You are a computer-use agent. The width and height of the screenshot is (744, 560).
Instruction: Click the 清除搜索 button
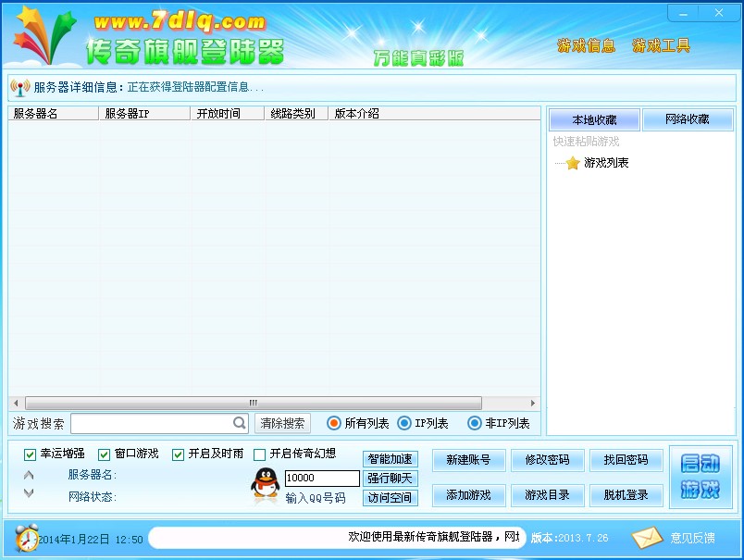pyautogui.click(x=282, y=423)
